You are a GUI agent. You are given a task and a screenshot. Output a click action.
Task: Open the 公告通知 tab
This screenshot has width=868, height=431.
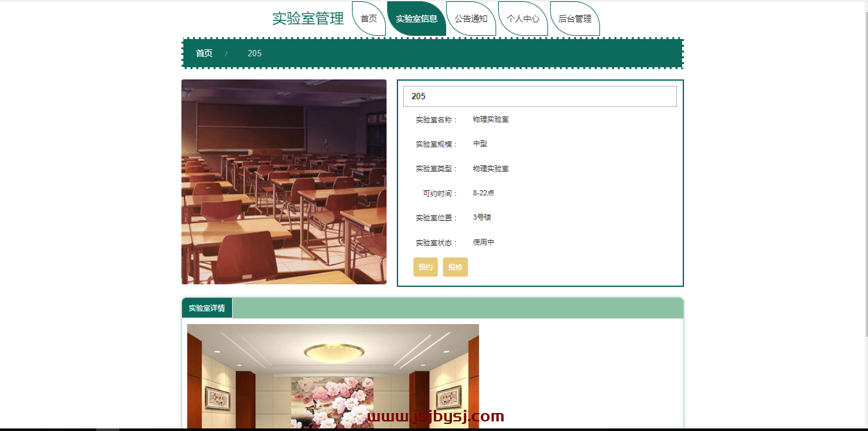pyautogui.click(x=471, y=19)
